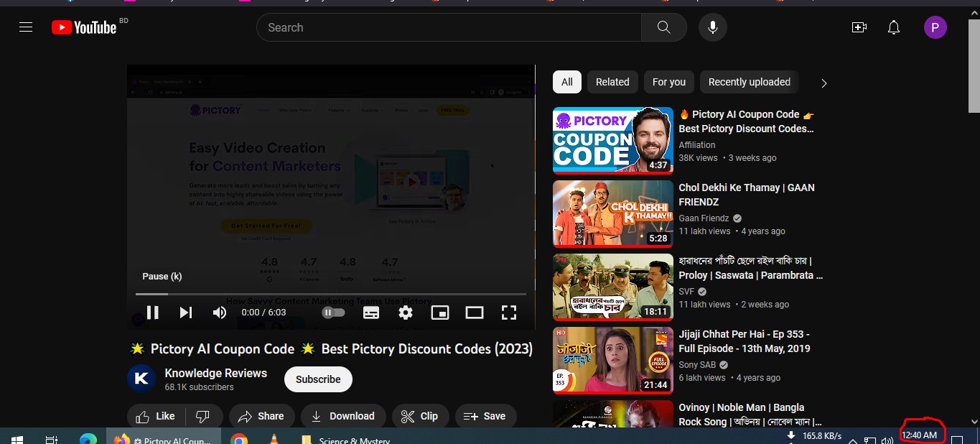The width and height of the screenshot is (980, 444).
Task: Open the clock showing 12:40 AM
Action: [x=920, y=435]
